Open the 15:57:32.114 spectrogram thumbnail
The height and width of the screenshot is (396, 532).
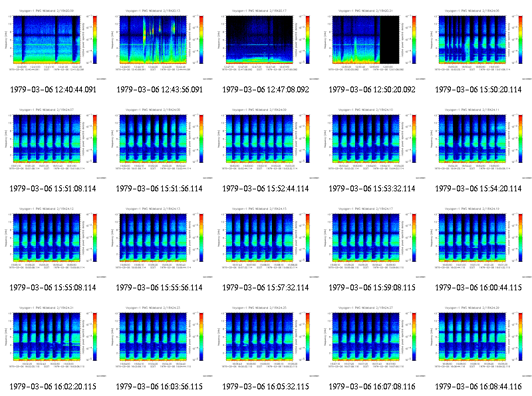pos(266,242)
